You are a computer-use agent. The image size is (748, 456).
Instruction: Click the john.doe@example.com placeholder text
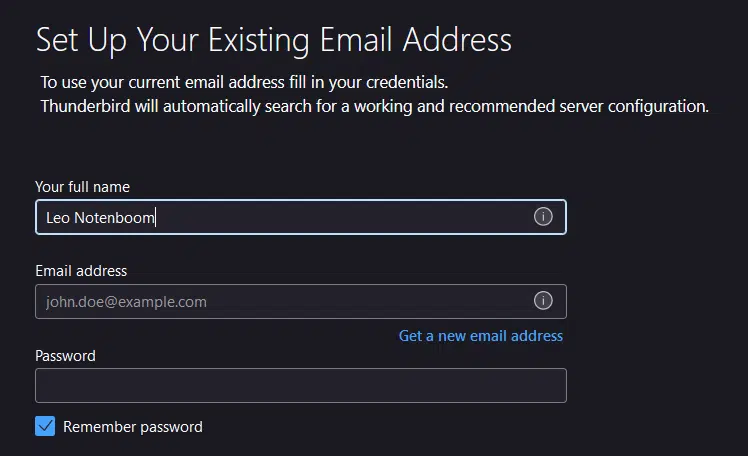tap(126, 302)
